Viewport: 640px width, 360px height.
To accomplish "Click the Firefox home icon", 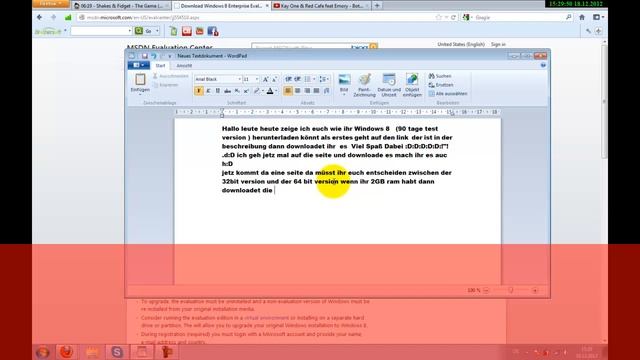I will click(x=582, y=18).
